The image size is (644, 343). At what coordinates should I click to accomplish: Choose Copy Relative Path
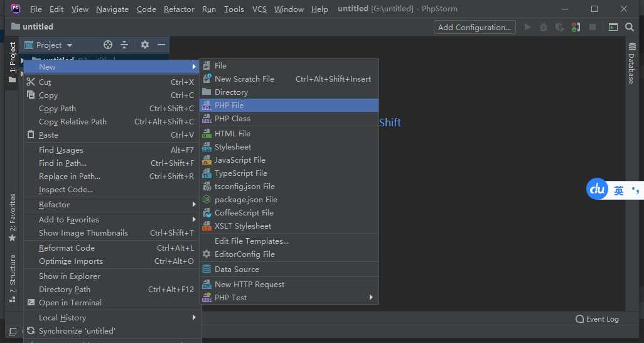[x=111, y=122]
